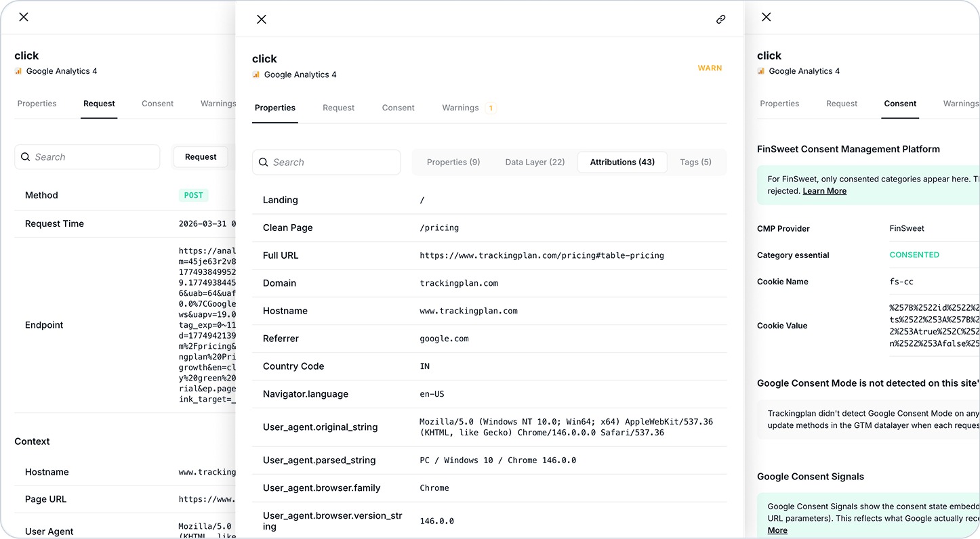This screenshot has height=539, width=980.
Task: Open Consent tab in center panel
Action: click(x=399, y=108)
